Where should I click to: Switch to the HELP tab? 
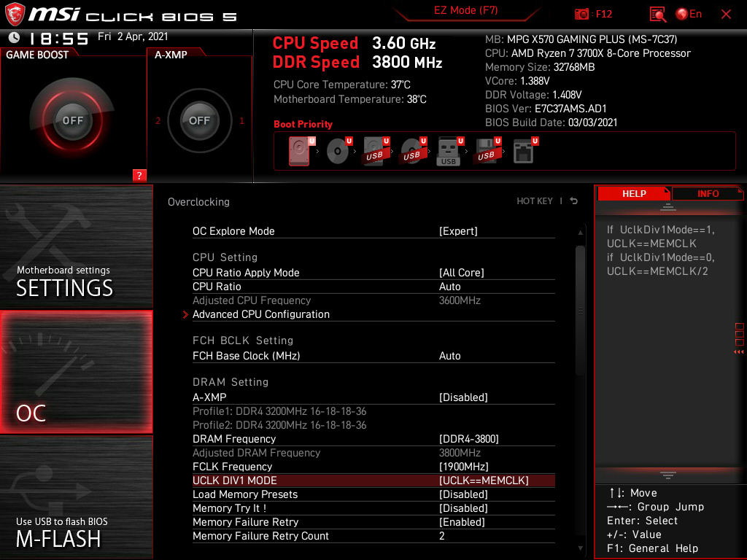(633, 193)
